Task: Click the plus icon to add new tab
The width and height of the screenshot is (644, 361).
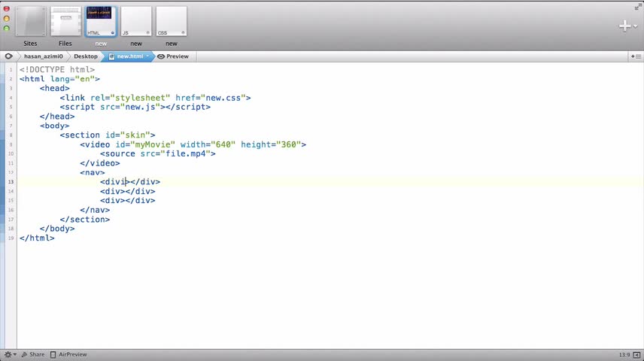Action: click(x=624, y=26)
